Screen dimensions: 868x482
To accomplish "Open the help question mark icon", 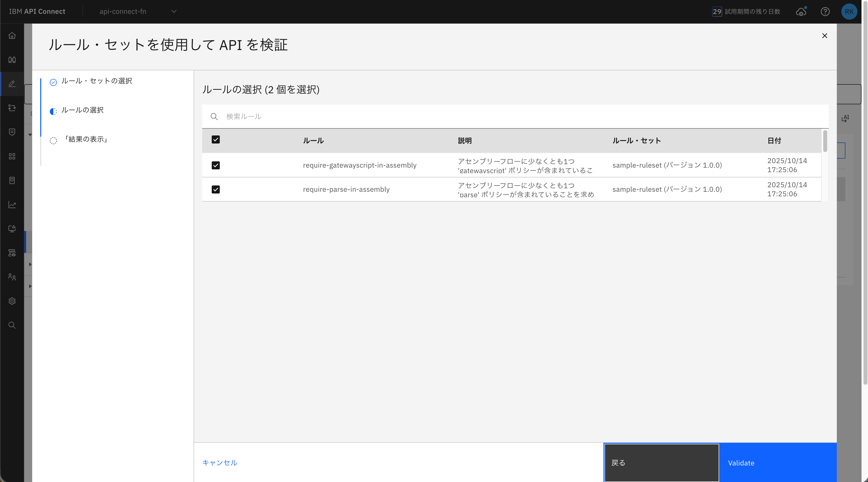I will pos(825,12).
